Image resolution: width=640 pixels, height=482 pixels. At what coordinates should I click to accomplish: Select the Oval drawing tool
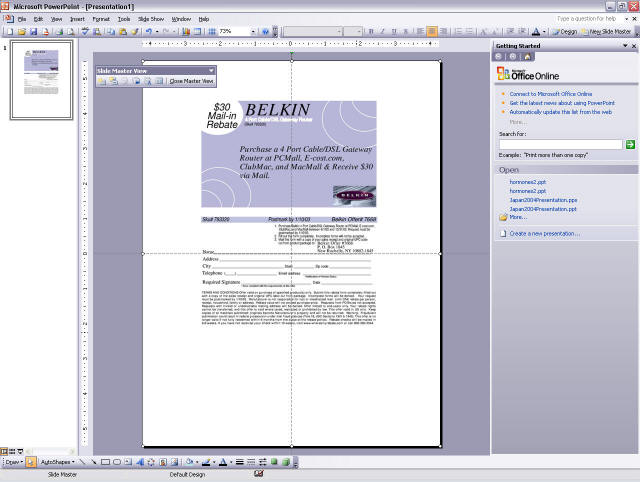pos(117,462)
